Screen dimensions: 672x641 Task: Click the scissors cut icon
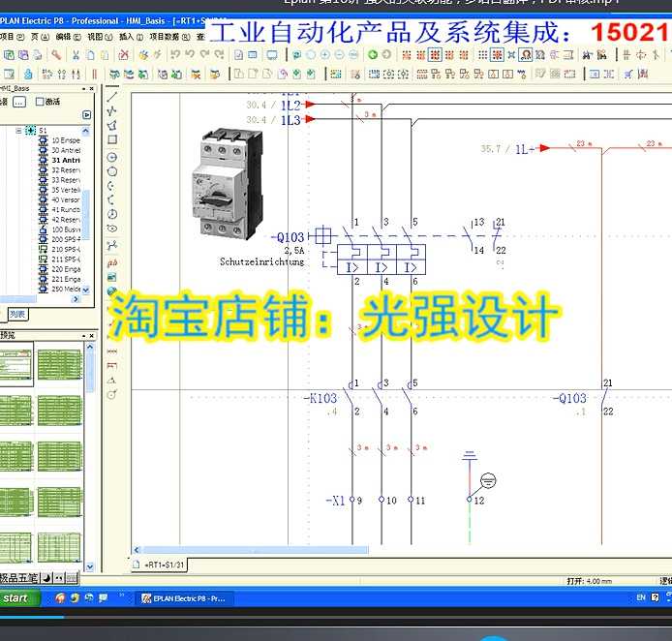[76, 55]
